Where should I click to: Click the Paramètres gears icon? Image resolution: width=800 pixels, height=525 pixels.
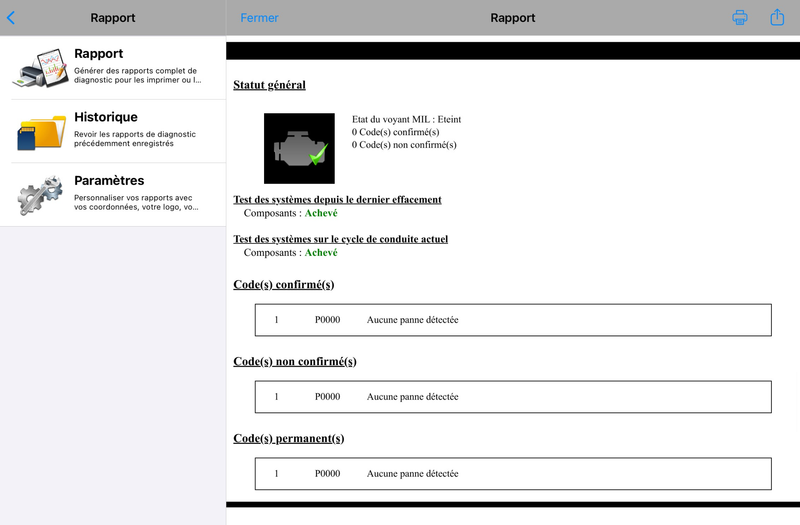(41, 195)
